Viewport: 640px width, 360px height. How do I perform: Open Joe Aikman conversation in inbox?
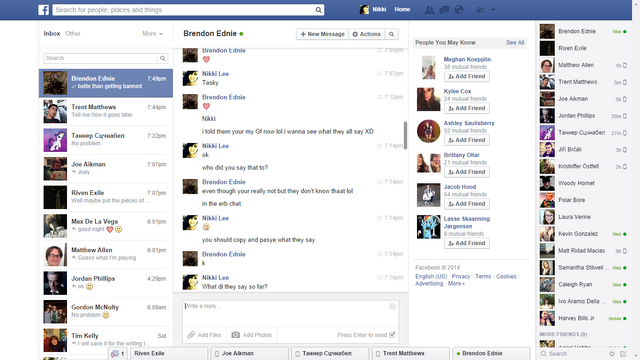pos(106,168)
